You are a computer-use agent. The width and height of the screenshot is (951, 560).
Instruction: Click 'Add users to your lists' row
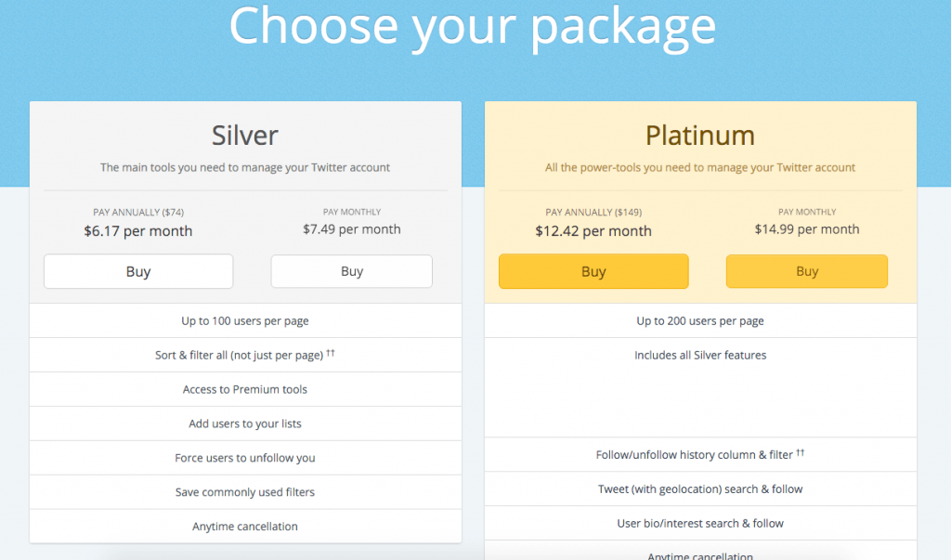pyautogui.click(x=245, y=423)
